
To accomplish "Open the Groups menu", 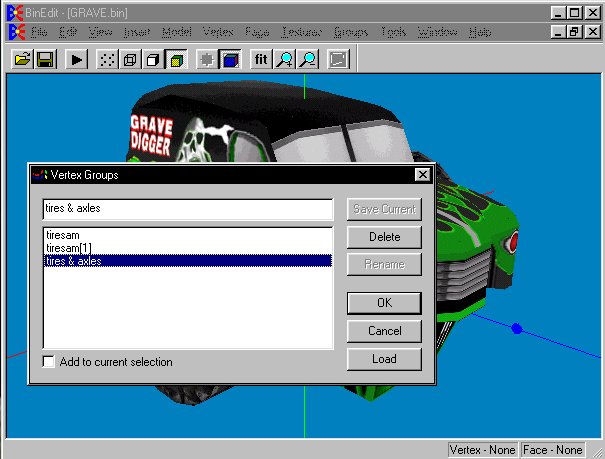I will [x=350, y=32].
